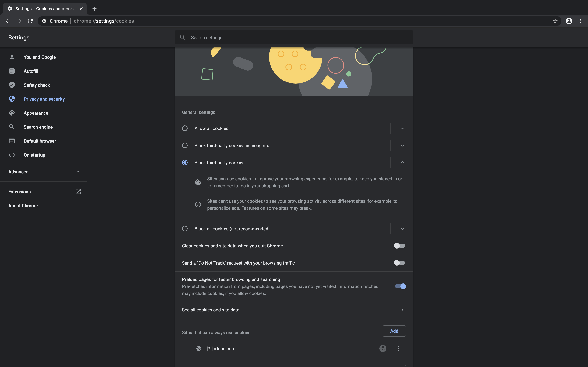Open the Chrome profile account menu
The height and width of the screenshot is (367, 588).
click(569, 21)
